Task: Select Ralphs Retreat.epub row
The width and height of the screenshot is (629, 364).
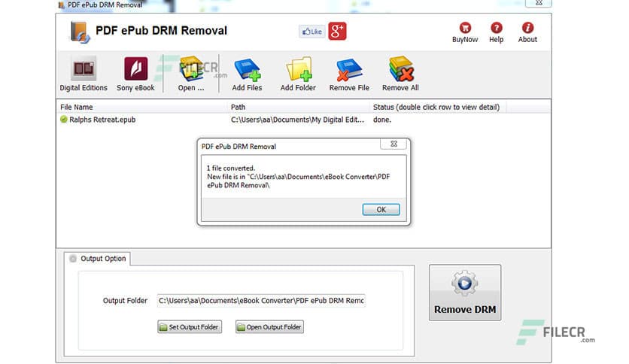Action: 303,120
